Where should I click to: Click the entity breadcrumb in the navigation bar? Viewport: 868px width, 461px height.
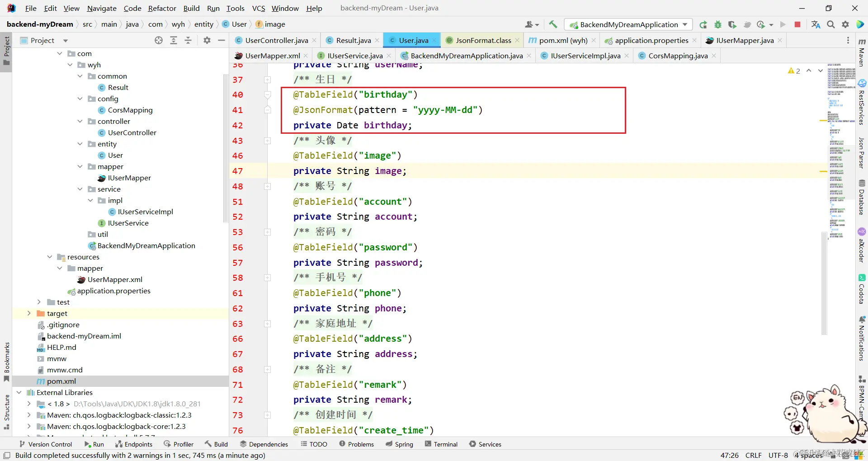204,24
